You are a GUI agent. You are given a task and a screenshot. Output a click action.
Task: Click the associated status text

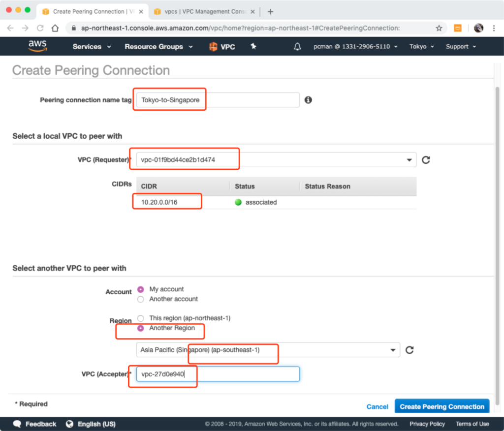[x=261, y=202]
